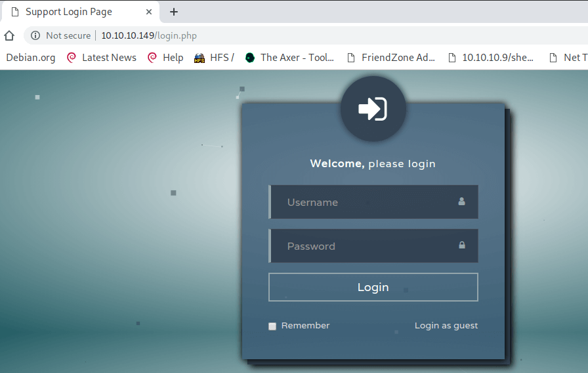Focus the Username input field
The width and height of the screenshot is (588, 373).
point(373,202)
